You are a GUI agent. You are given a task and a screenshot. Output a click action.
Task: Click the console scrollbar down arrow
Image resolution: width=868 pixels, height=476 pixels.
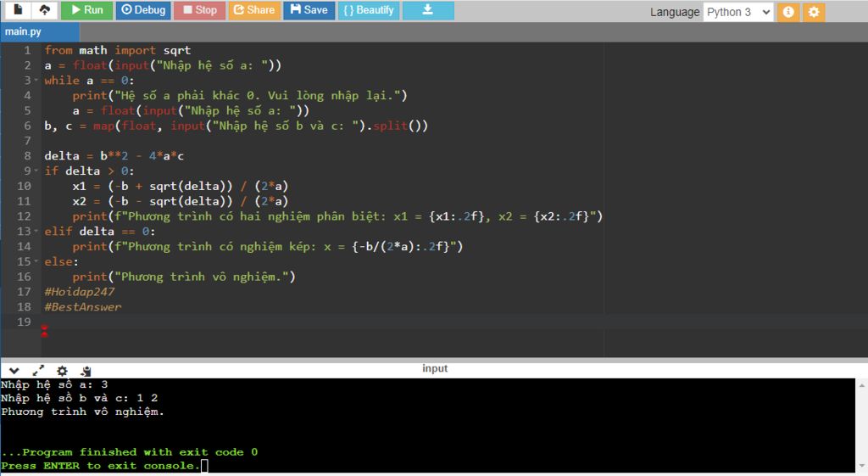pos(862,467)
